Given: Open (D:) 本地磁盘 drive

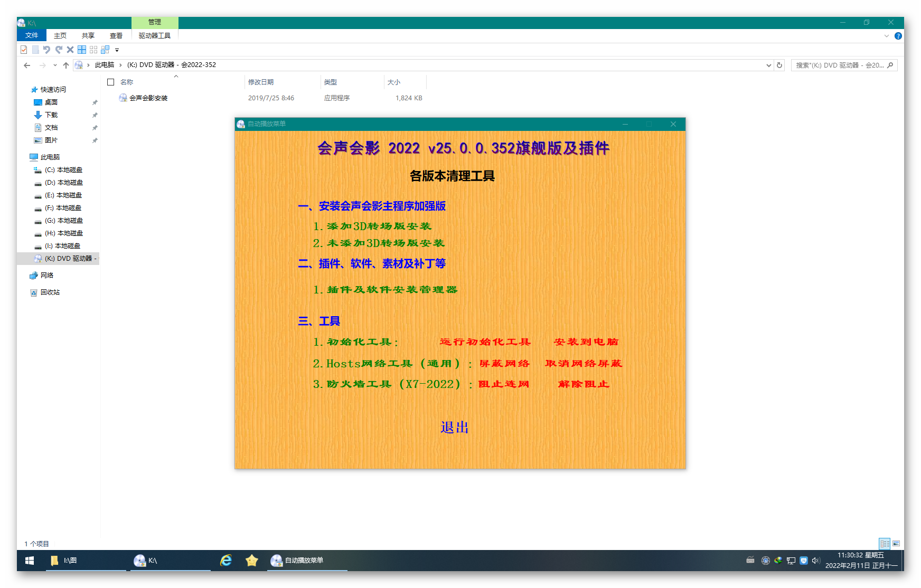Looking at the screenshot, I should coord(64,182).
